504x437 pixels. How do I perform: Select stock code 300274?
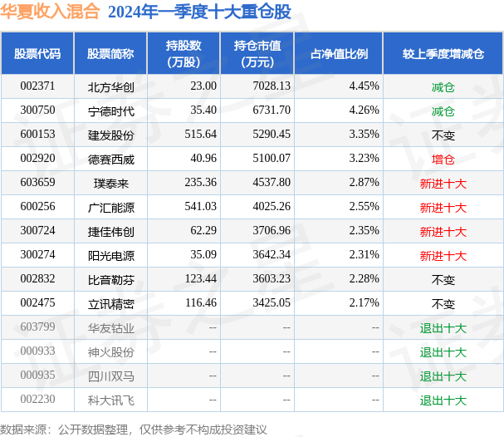coord(37,255)
